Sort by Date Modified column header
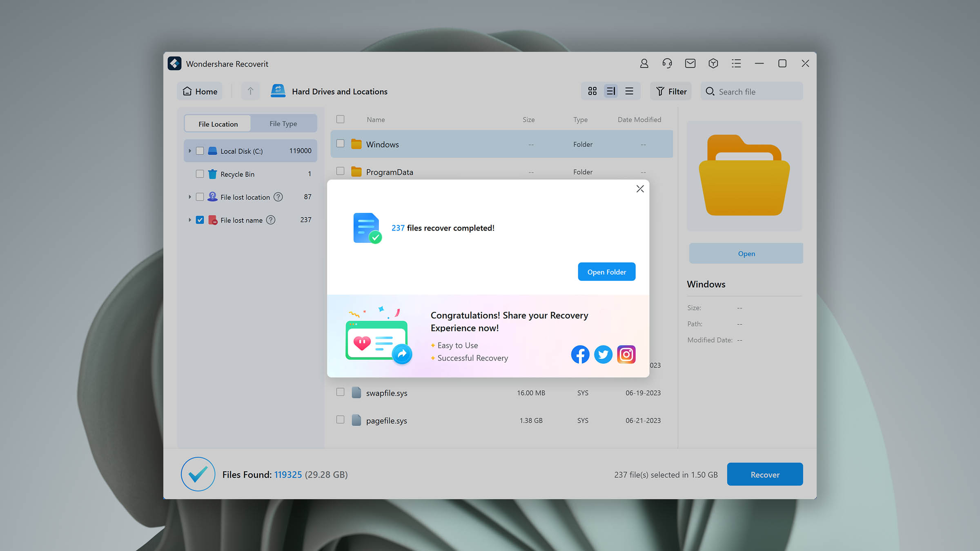Screen dimensions: 980x551 [x=639, y=120]
